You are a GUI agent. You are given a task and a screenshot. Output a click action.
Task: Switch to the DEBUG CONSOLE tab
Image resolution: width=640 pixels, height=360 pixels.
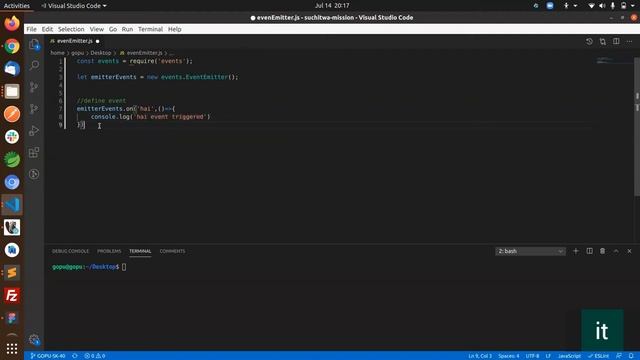point(70,251)
